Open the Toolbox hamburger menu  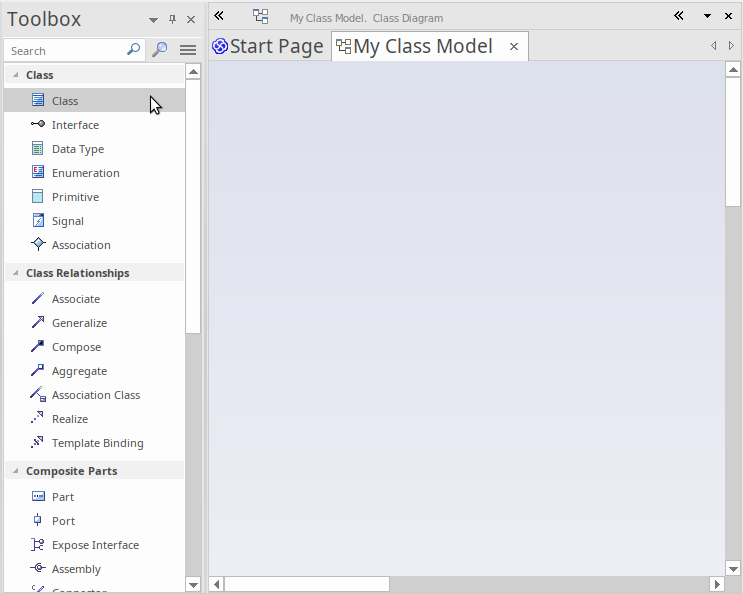[x=188, y=50]
